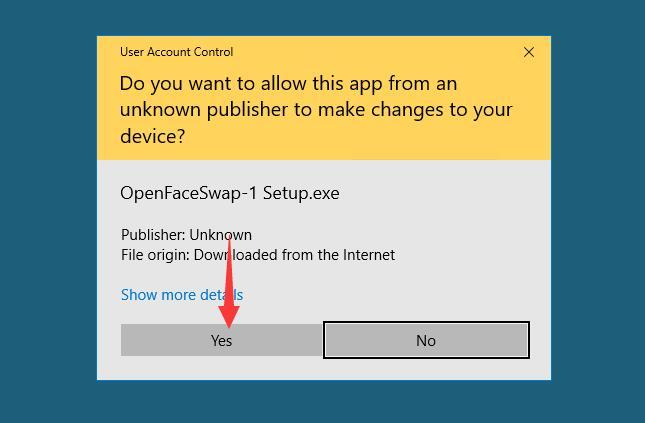The image size is (645, 423).
Task: Click the 'Do you want to allow' text
Action: [214, 84]
